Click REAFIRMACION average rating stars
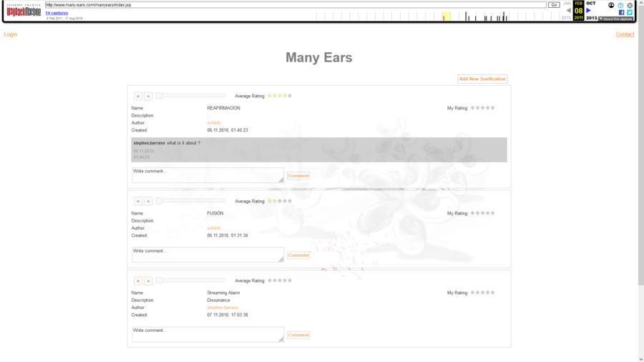This screenshot has width=644, height=362. (x=280, y=96)
